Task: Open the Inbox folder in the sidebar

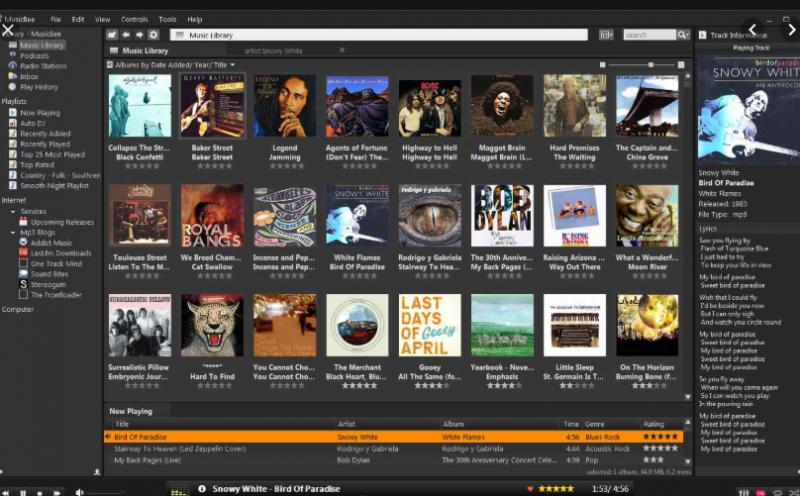Action: coord(29,77)
